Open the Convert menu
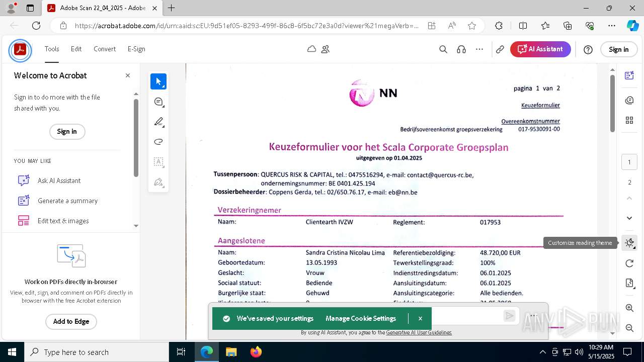This screenshot has width=644, height=362. (105, 49)
